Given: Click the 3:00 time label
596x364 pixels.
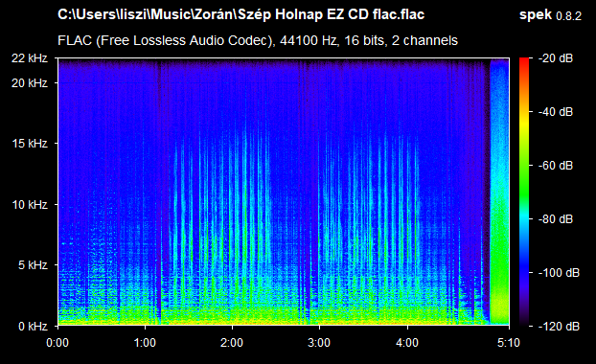Looking at the screenshot, I should tap(319, 343).
